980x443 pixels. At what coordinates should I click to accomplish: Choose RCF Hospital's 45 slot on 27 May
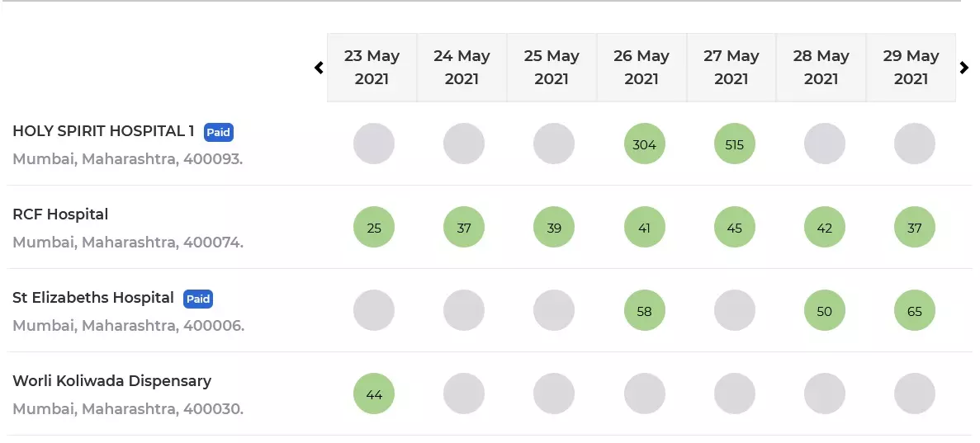pyautogui.click(x=734, y=227)
